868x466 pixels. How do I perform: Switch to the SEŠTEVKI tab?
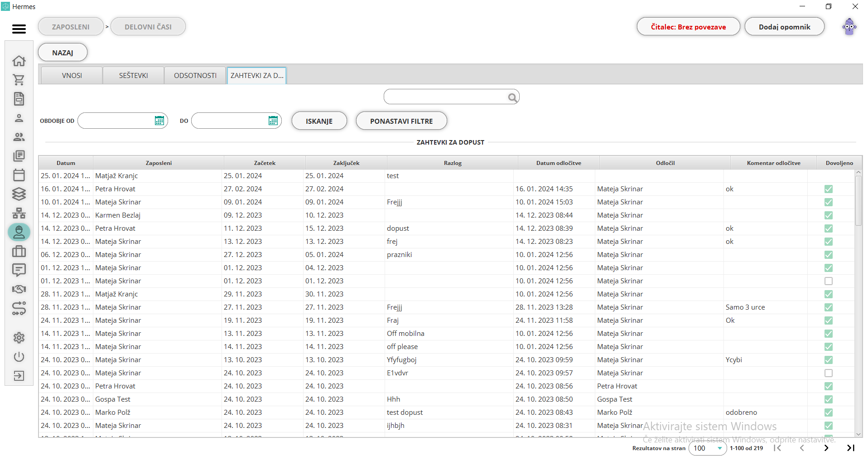click(133, 75)
